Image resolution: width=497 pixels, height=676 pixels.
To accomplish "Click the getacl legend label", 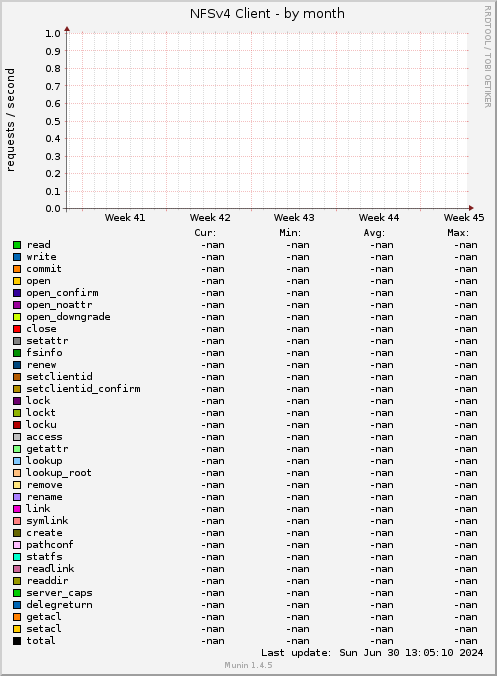I will tap(44, 617).
